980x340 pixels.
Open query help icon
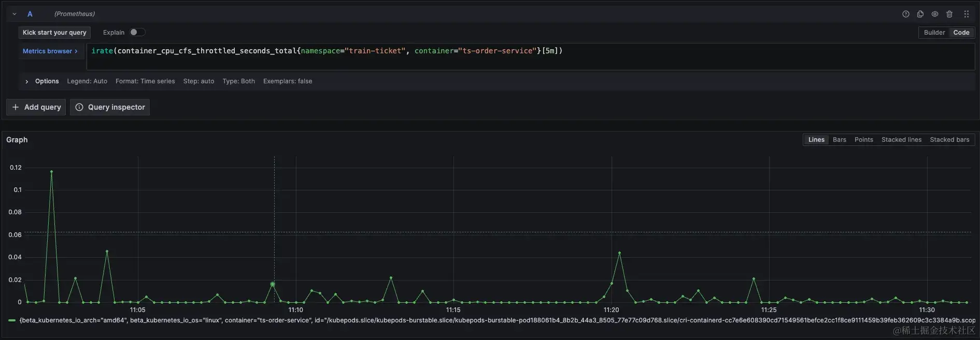(x=906, y=14)
